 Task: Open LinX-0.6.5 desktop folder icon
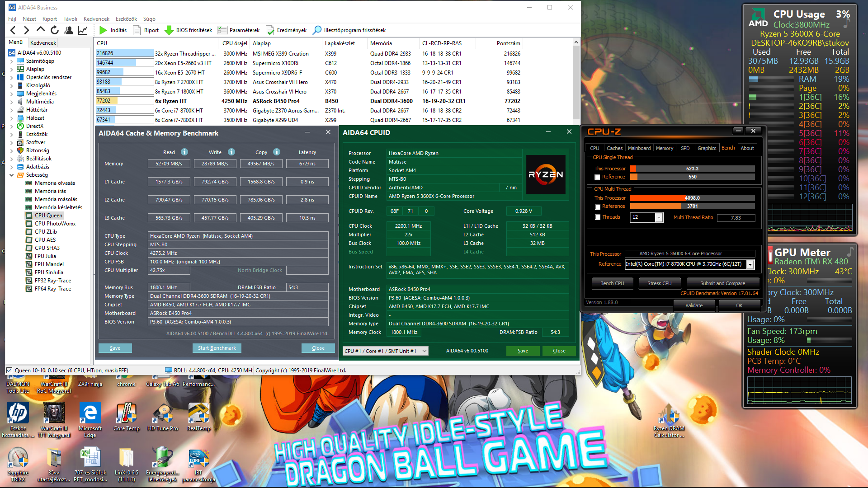click(x=127, y=465)
